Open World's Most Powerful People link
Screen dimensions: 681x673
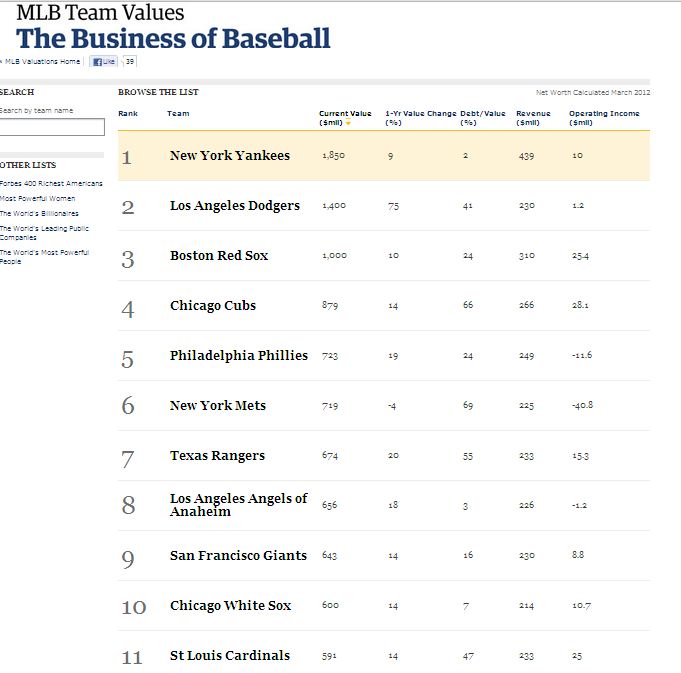pos(44,257)
